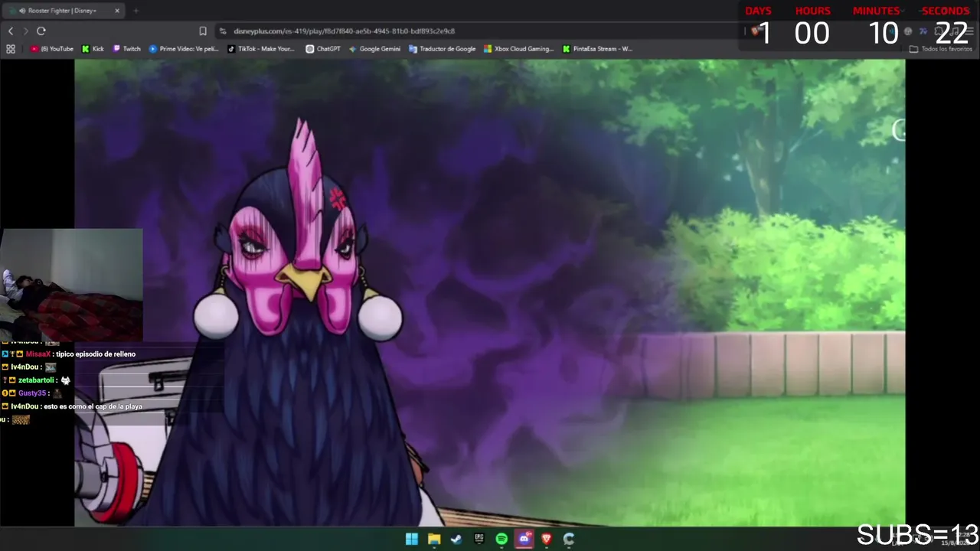Open the Prime Video bookmark
The width and height of the screenshot is (980, 551).
pyautogui.click(x=184, y=49)
